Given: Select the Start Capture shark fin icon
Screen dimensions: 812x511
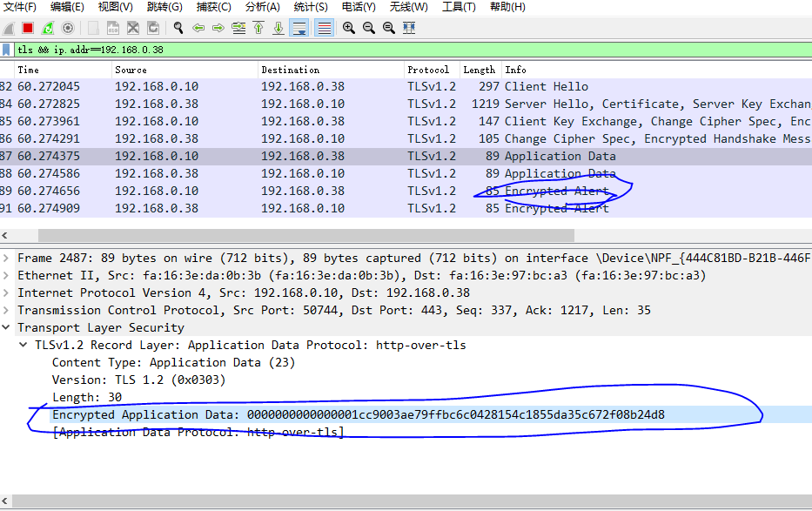Looking at the screenshot, I should [x=9, y=27].
